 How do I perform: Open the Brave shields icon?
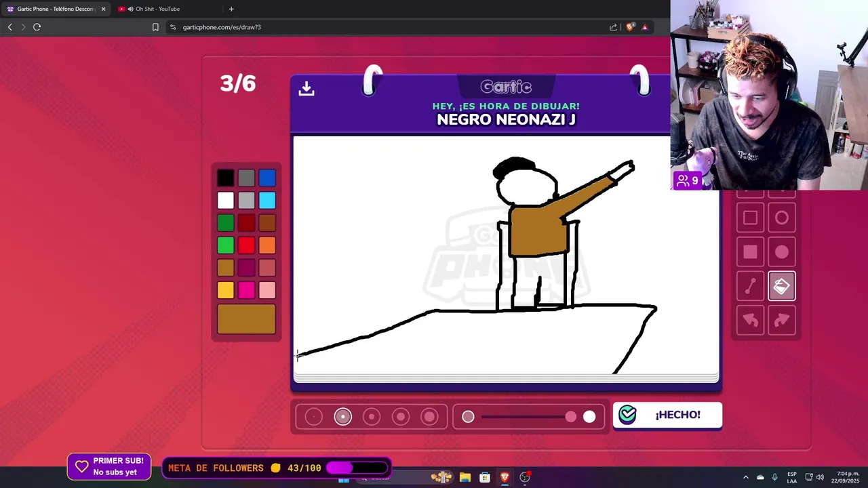pos(630,27)
